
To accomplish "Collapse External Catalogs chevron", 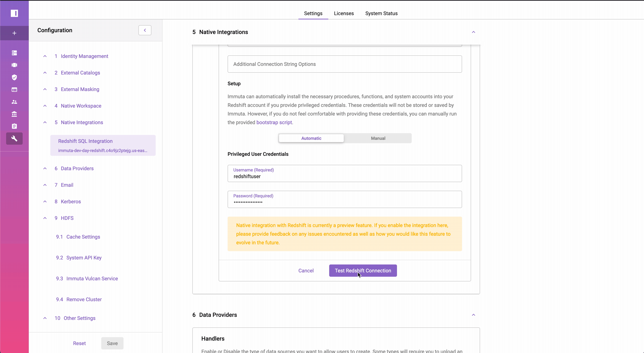I will click(45, 73).
